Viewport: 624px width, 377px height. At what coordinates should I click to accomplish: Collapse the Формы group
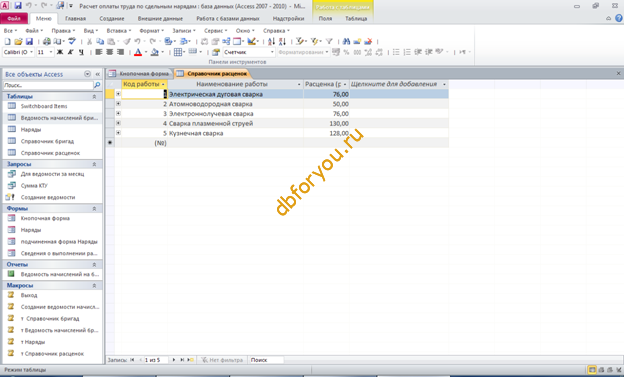94,208
